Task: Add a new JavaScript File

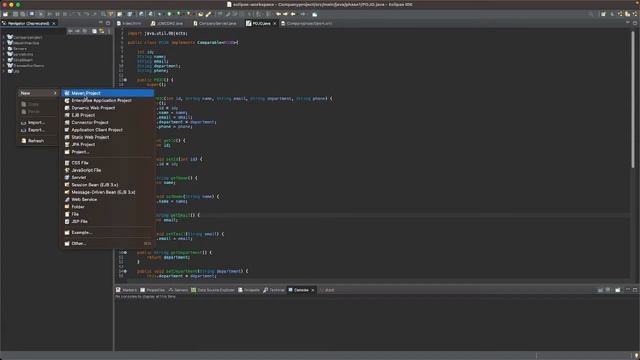Action: click(107, 170)
